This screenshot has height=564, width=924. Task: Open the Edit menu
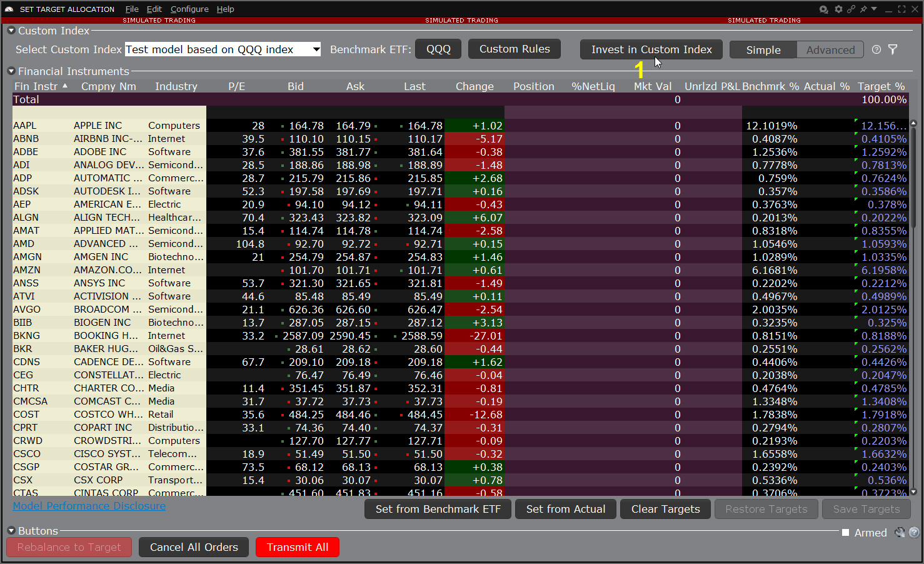pyautogui.click(x=154, y=9)
